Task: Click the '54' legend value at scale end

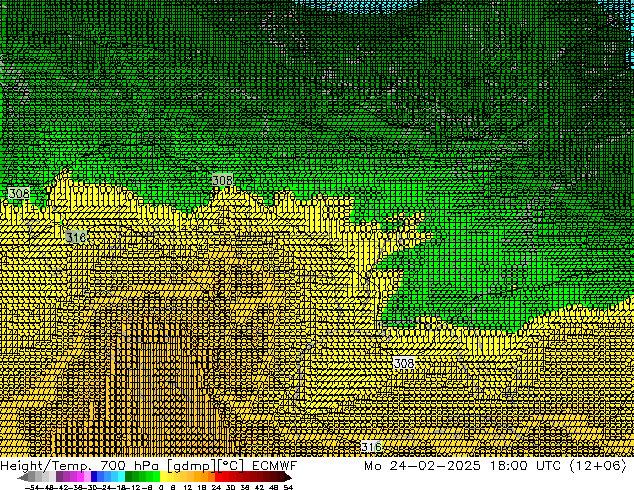Action: [x=288, y=487]
